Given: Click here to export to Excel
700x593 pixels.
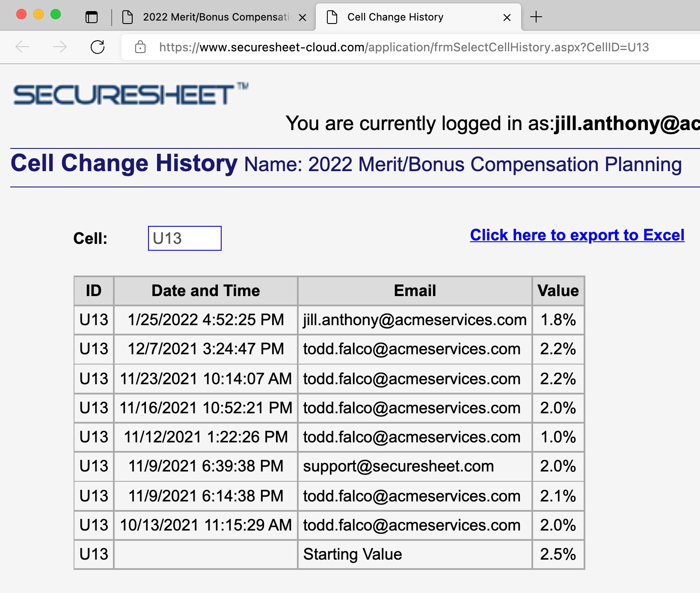Looking at the screenshot, I should pyautogui.click(x=578, y=235).
